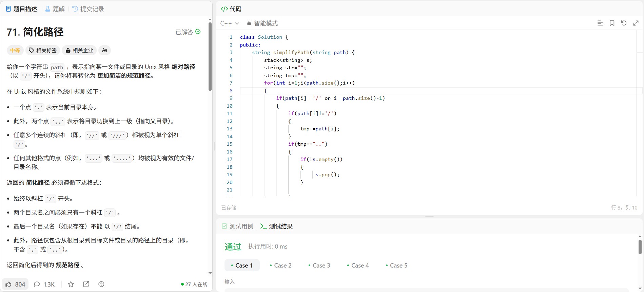Screen dimensions: 644x292
Task: Click the 输入 label in test results
Action: 230,281
